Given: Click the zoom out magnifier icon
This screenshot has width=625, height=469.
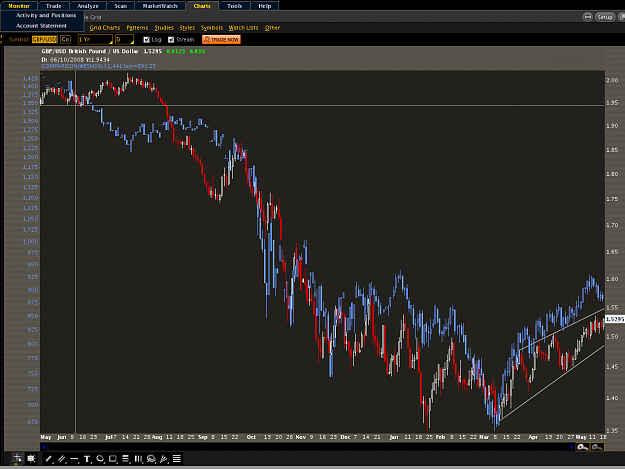Looking at the screenshot, I should (x=597, y=447).
